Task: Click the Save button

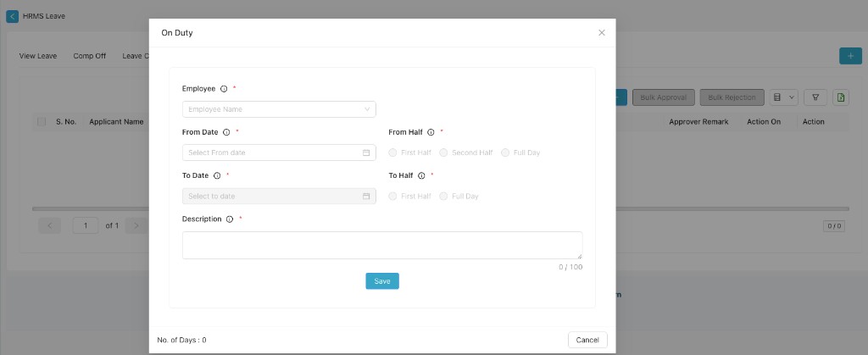Action: click(382, 281)
